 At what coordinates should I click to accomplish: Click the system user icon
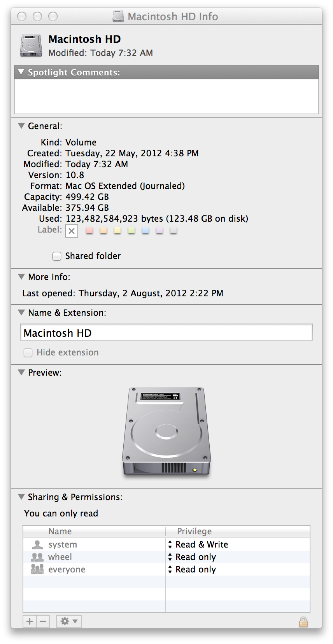tap(37, 544)
